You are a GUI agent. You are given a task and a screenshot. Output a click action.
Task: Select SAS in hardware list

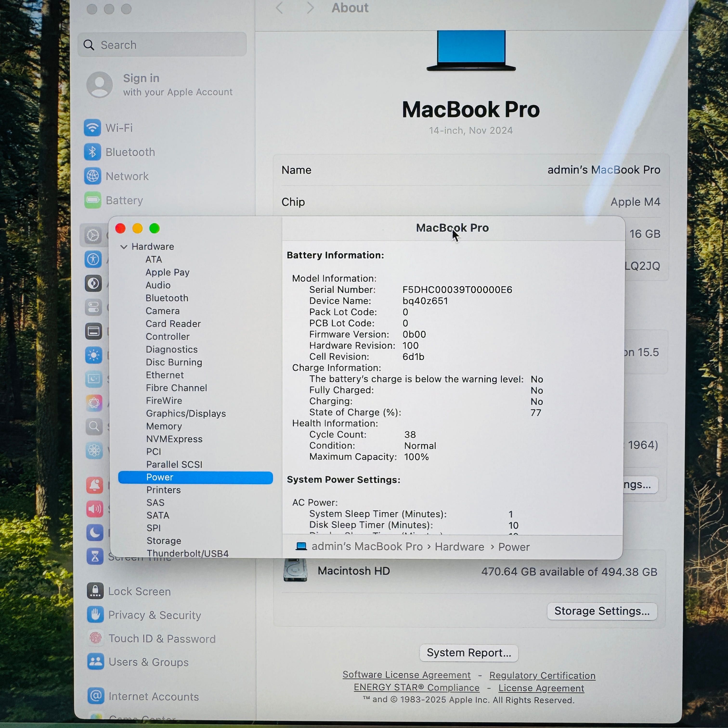point(155,502)
